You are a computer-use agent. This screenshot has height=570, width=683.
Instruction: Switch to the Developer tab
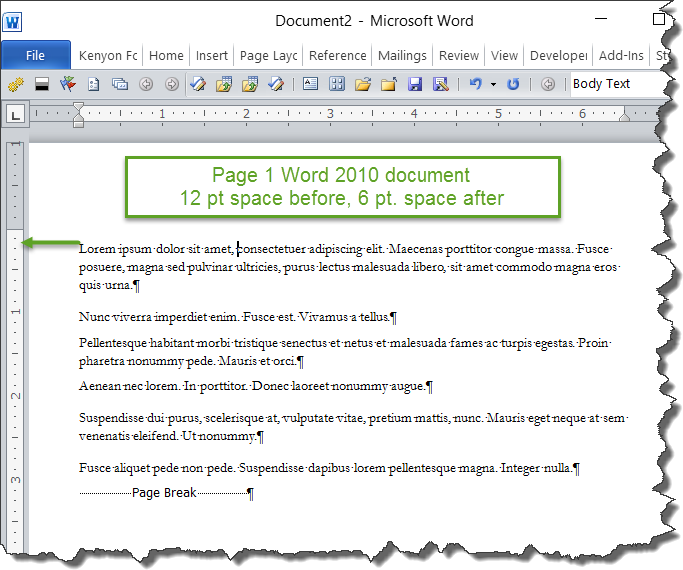pyautogui.click(x=558, y=55)
